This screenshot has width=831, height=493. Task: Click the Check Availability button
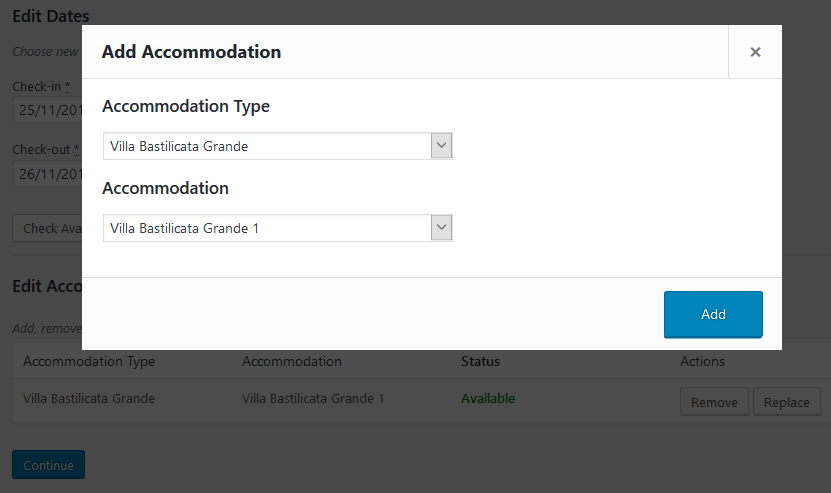pos(47,228)
